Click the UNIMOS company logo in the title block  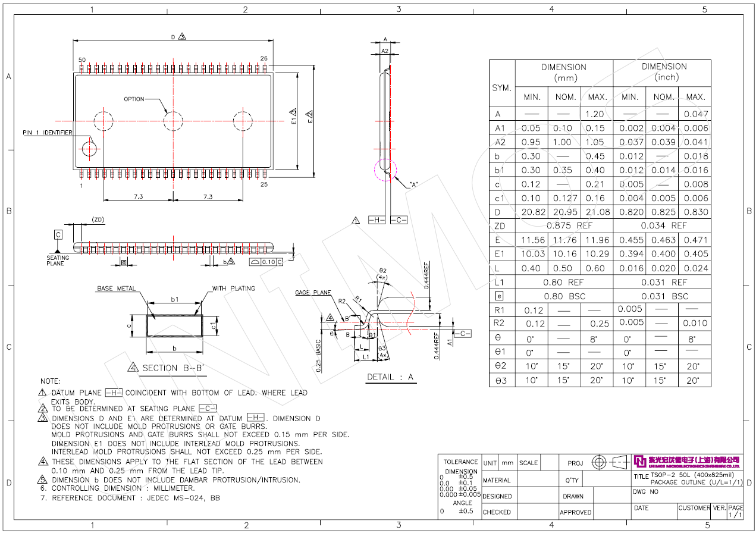pos(686,462)
